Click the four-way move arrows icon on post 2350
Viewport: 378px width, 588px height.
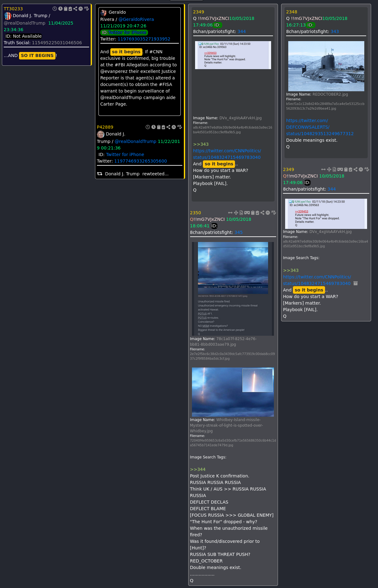point(236,213)
